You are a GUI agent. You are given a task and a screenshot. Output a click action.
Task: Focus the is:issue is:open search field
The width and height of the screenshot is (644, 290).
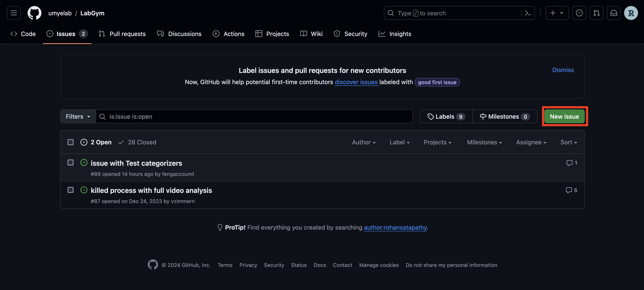[254, 116]
